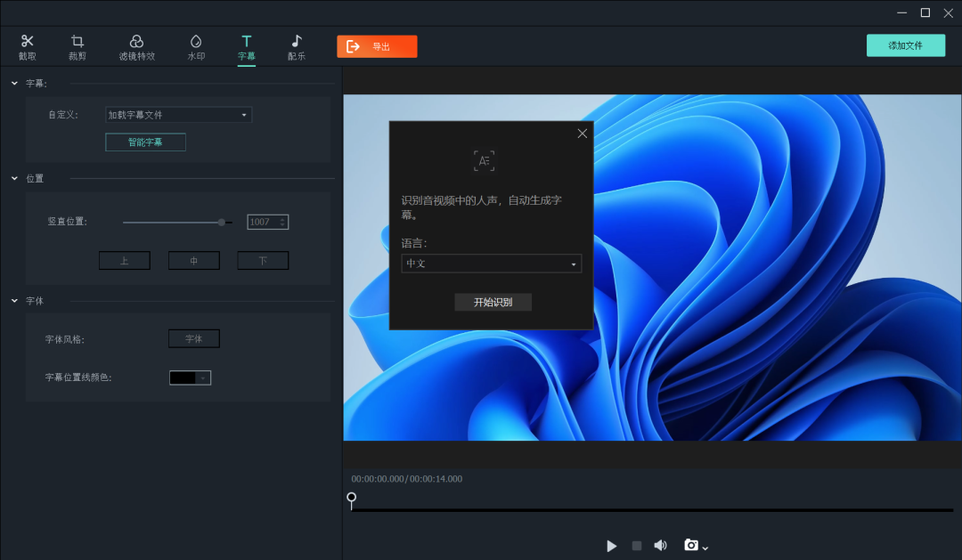
Task: Switch to the 水印 watermark tab
Action: click(196, 47)
